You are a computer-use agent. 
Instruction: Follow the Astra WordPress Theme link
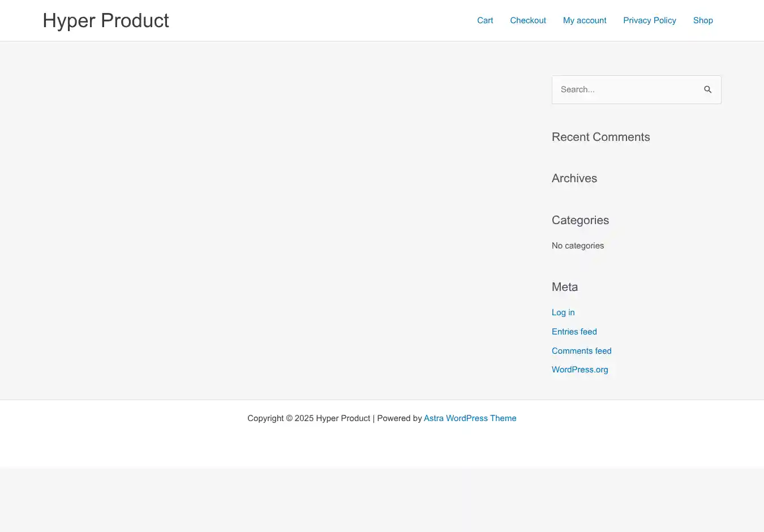pyautogui.click(x=470, y=418)
